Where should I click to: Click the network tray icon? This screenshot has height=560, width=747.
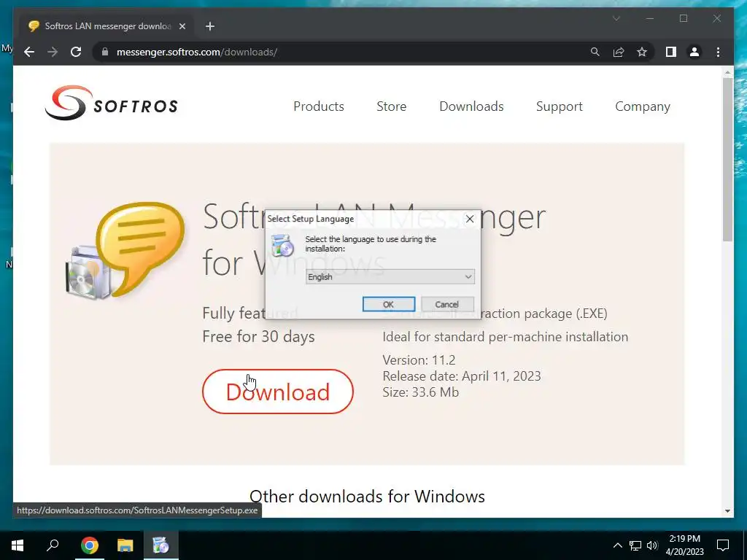pos(635,545)
